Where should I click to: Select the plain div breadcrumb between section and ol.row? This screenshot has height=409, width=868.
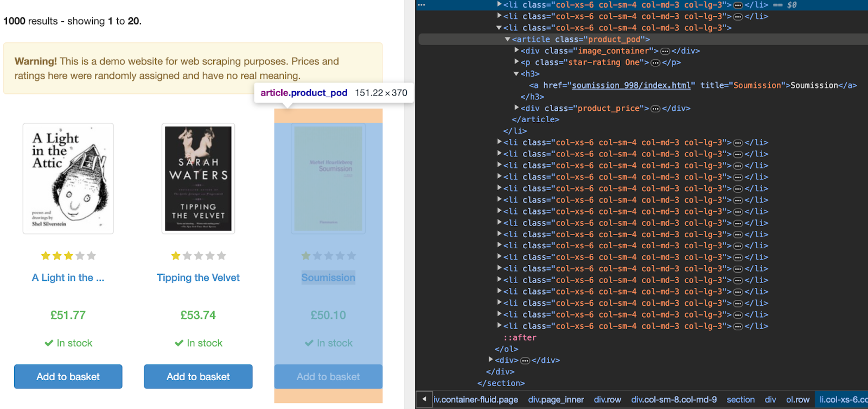pyautogui.click(x=770, y=399)
